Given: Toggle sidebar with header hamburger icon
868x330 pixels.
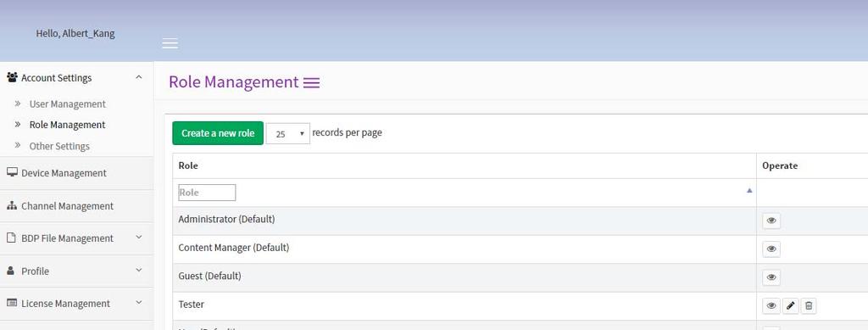Looking at the screenshot, I should [x=170, y=43].
